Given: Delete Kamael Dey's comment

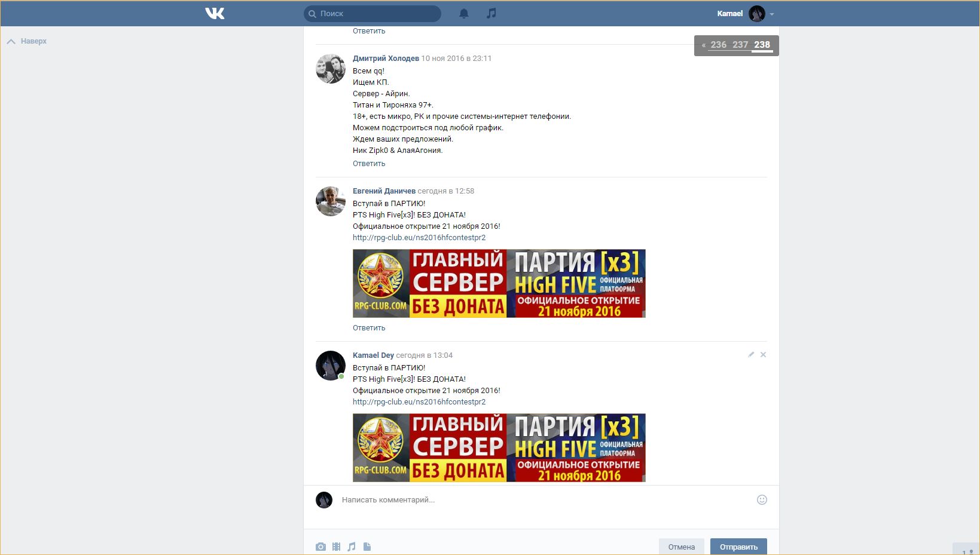Looking at the screenshot, I should (x=763, y=355).
